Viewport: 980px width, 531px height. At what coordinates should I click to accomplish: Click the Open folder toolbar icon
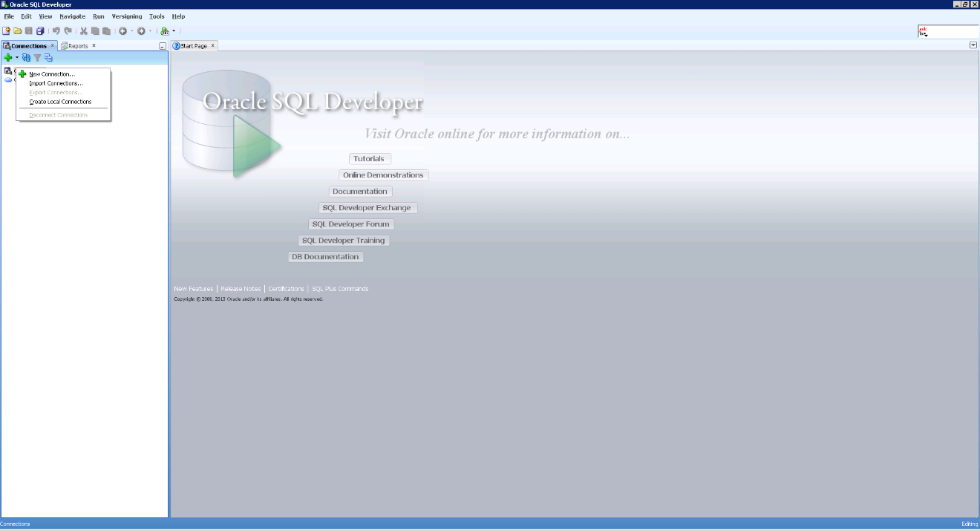point(17,31)
